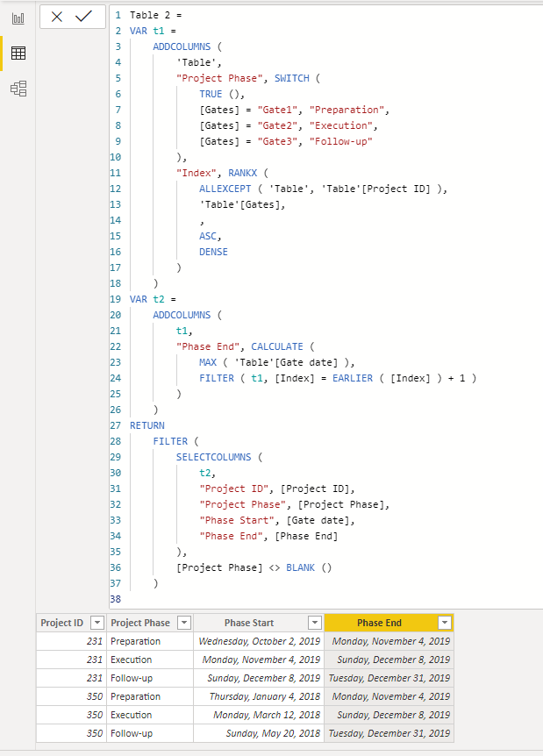543x756 pixels.
Task: Click "Preparation" string on line 7
Action: tap(347, 110)
